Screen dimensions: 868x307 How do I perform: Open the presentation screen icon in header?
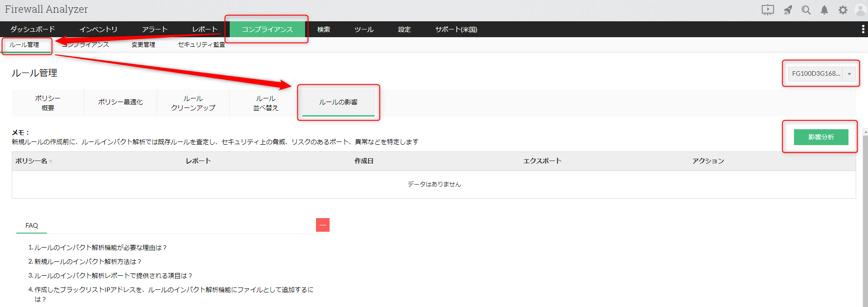[768, 10]
